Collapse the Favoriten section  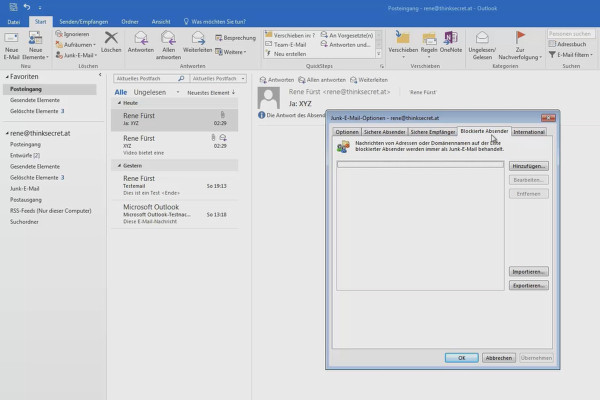tap(7, 77)
